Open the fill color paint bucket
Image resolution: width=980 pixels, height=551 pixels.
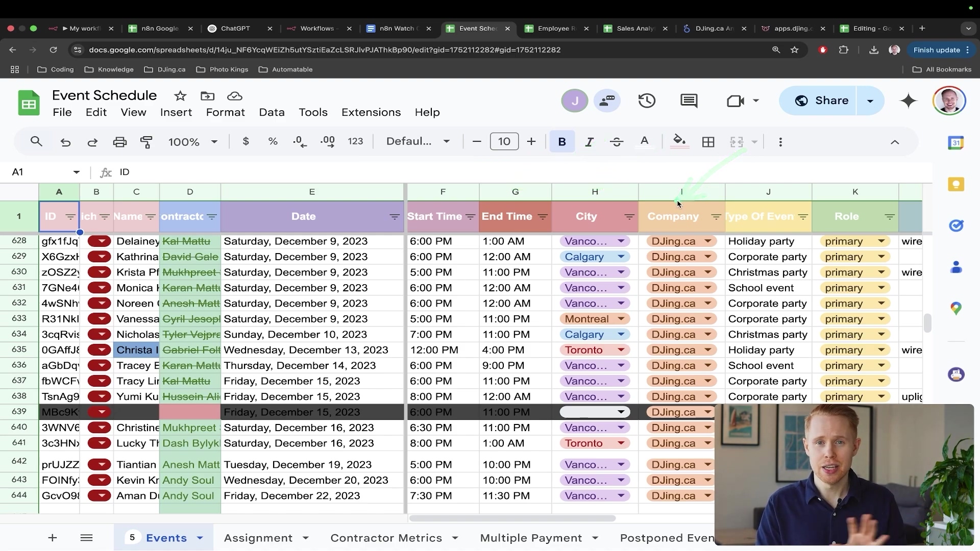[x=679, y=141]
